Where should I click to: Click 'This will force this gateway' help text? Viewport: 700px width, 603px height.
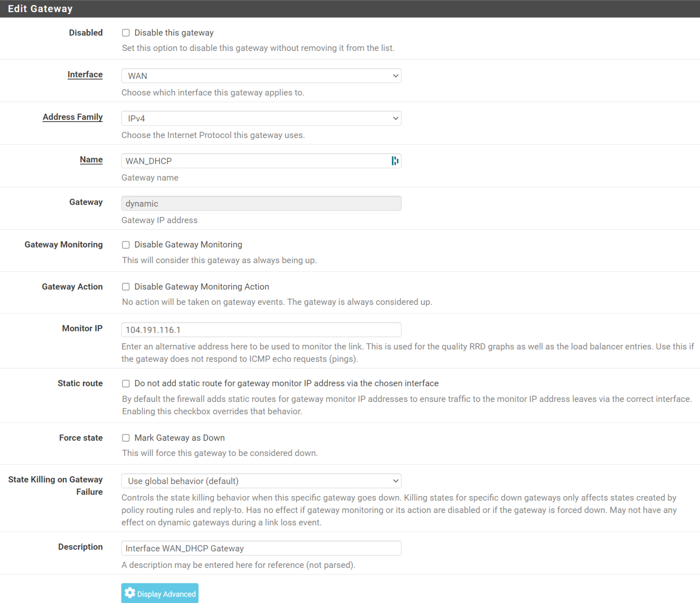[220, 453]
